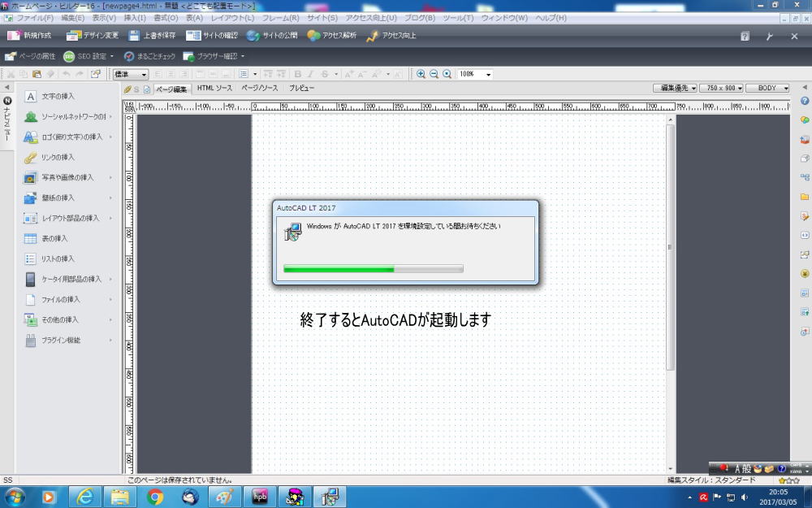Expand submenu arrow beside ケータイ用部品の挿入
This screenshot has height=508, width=812.
click(x=110, y=280)
